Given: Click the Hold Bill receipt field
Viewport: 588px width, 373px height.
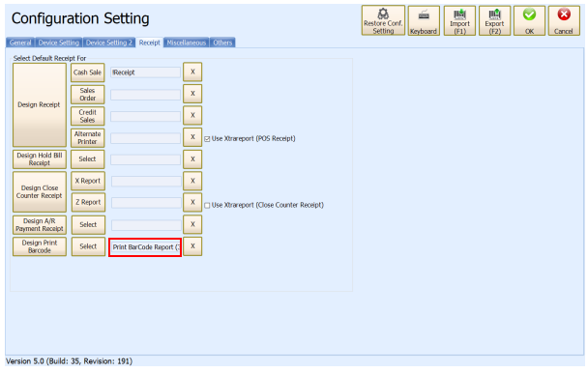Looking at the screenshot, I should [x=145, y=159].
